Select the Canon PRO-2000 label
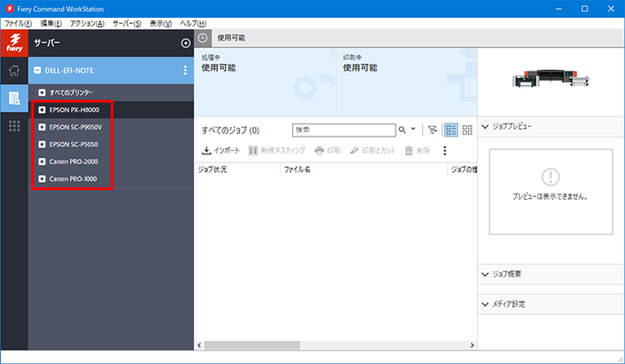This screenshot has height=364, width=625. tap(74, 161)
